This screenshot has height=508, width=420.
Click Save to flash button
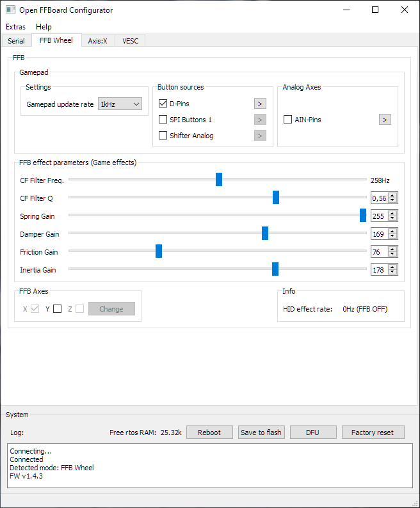coord(261,433)
